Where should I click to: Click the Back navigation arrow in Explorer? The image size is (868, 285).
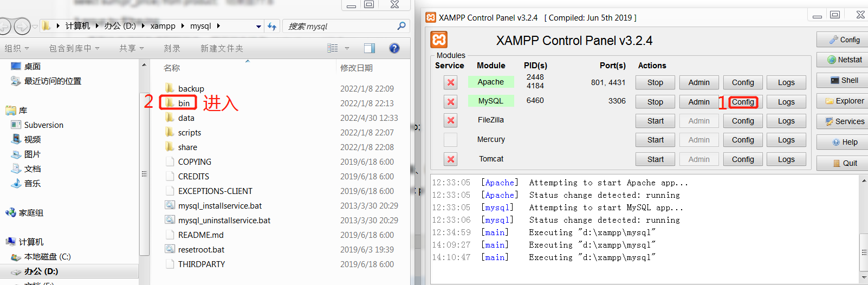click(x=4, y=26)
